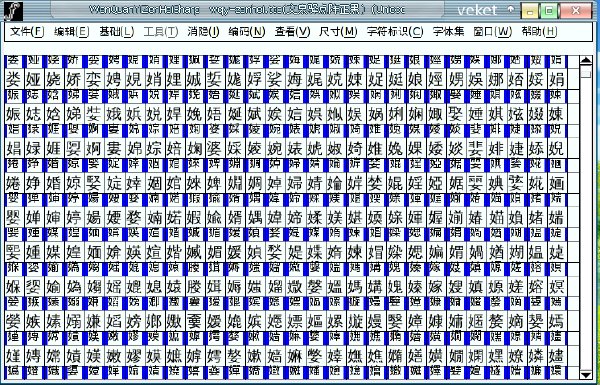Select the 娩 glyph cell
The image size is (600, 385).
[x=194, y=114]
